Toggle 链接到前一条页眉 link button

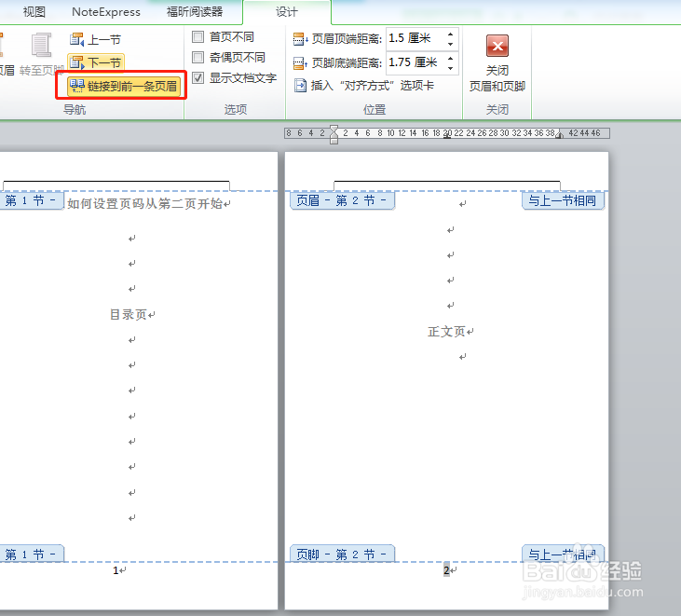124,86
